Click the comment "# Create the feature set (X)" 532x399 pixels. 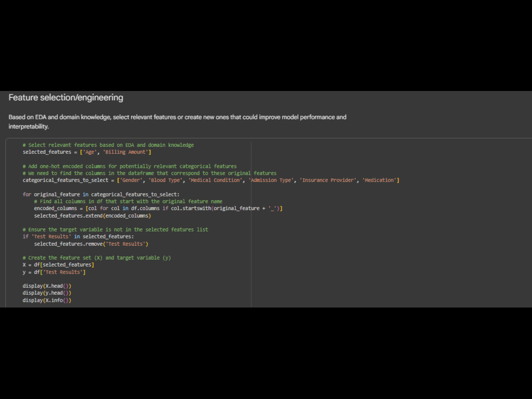coord(97,258)
